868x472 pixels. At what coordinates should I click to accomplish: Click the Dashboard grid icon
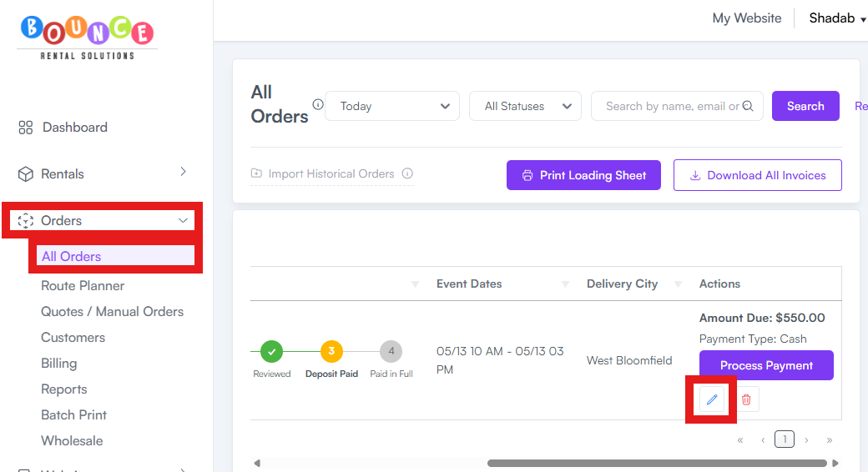coord(26,128)
